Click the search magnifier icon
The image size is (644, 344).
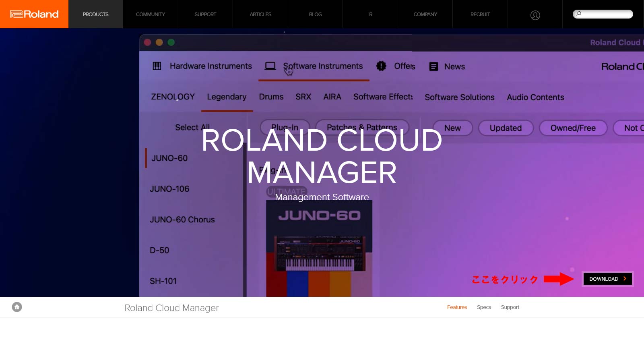(x=578, y=14)
